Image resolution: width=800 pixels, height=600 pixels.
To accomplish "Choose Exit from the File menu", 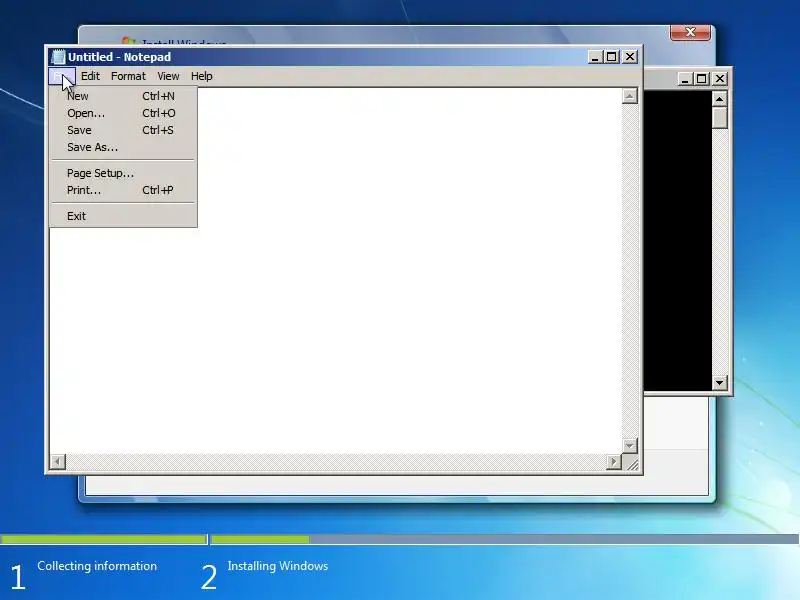I will pyautogui.click(x=122, y=216).
